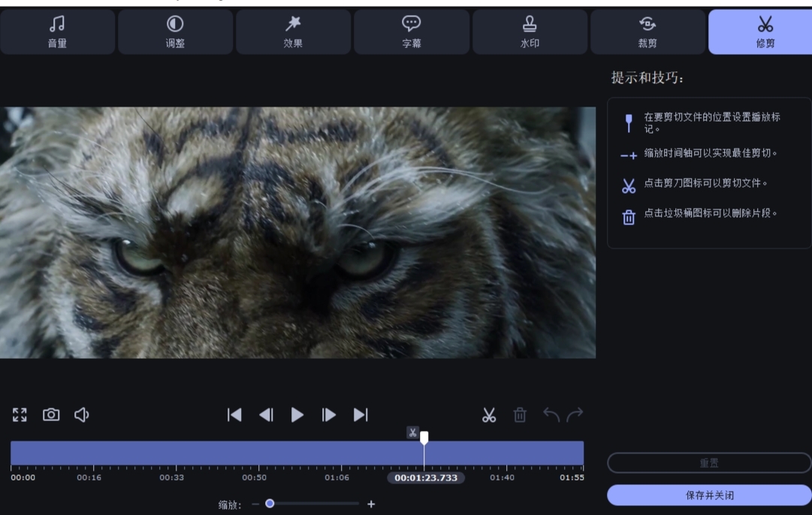The width and height of the screenshot is (812, 515).
Task: Take a snapshot with the camera icon
Action: pos(51,414)
